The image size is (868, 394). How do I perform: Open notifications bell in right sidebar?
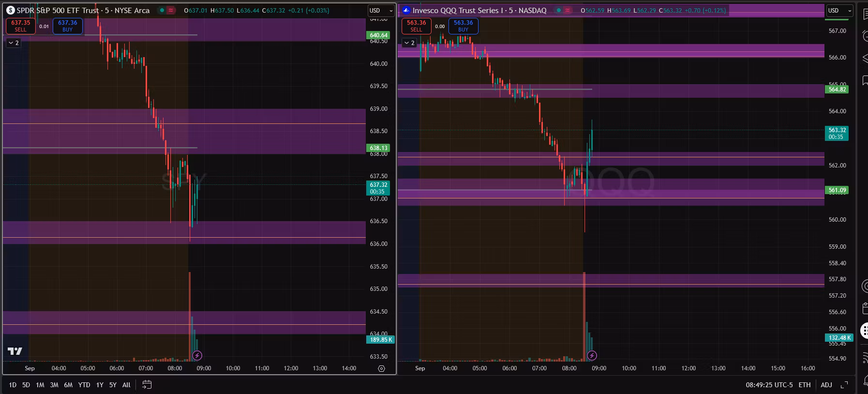[865, 380]
